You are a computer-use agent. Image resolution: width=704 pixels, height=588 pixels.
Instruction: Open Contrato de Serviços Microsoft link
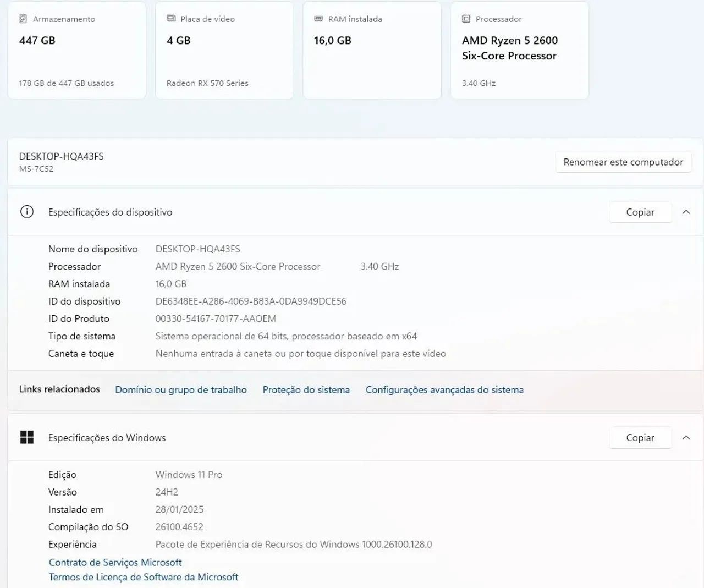point(115,562)
